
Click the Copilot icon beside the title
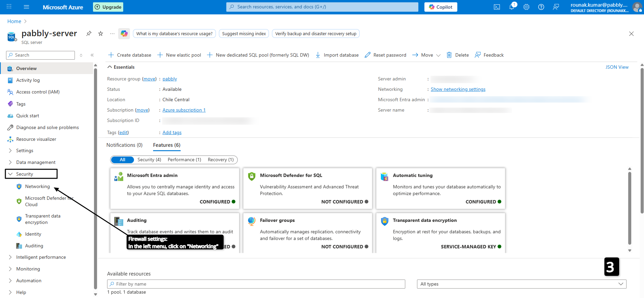coord(124,34)
